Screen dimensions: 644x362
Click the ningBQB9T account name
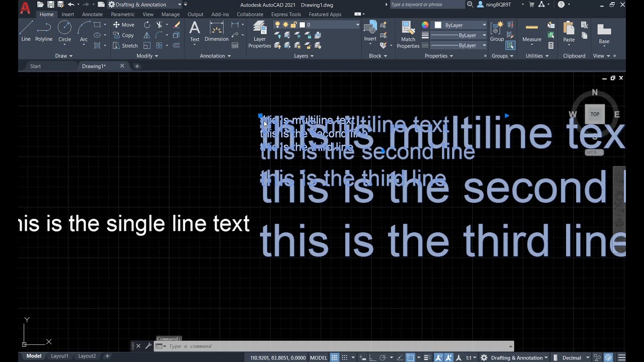point(498,5)
